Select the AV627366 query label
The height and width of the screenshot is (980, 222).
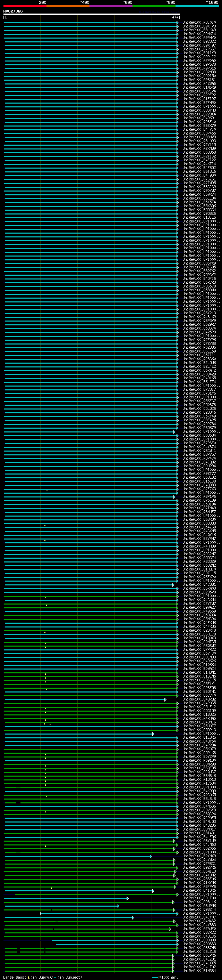pos(13,11)
